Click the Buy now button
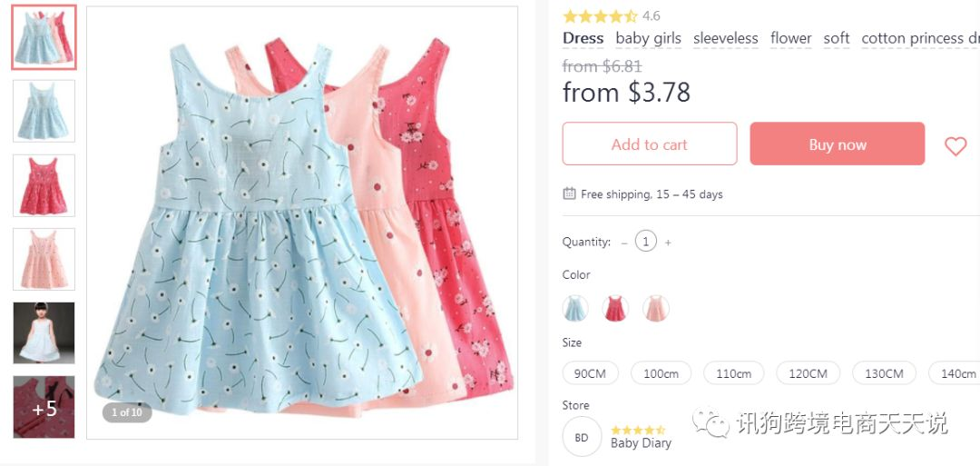The width and height of the screenshot is (980, 466). (x=838, y=144)
